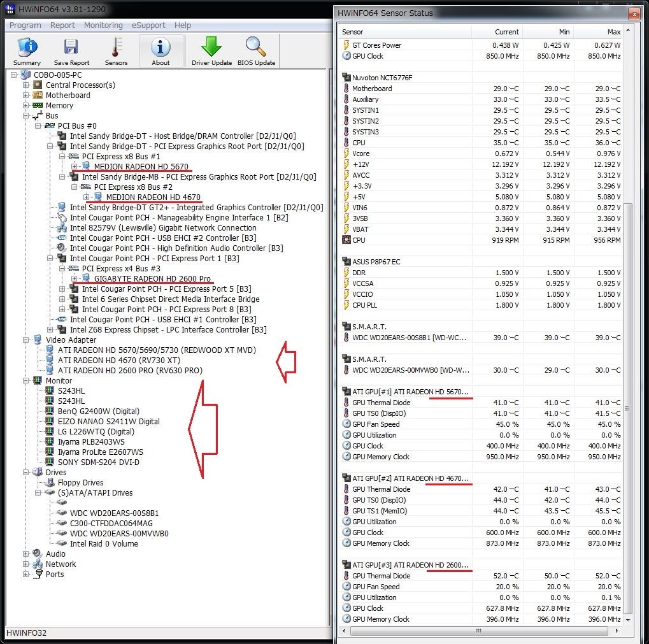Collapse the COBO-005-PC root node

point(13,75)
